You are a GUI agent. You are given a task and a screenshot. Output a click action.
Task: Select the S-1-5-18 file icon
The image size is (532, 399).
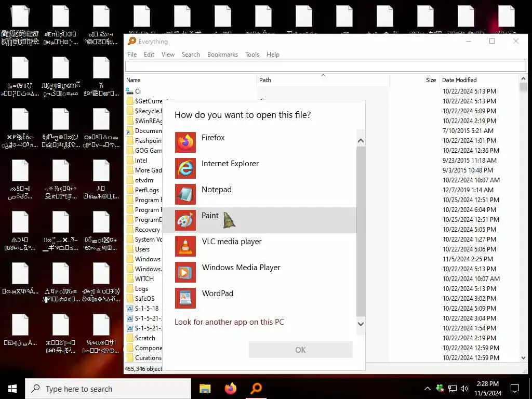pos(129,309)
